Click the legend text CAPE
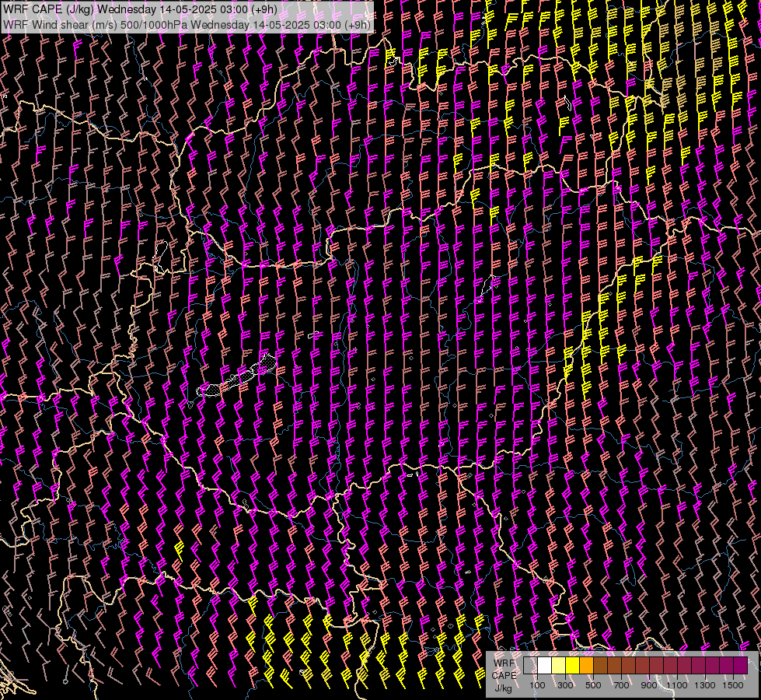Screen dimensions: 761x700 504,676
